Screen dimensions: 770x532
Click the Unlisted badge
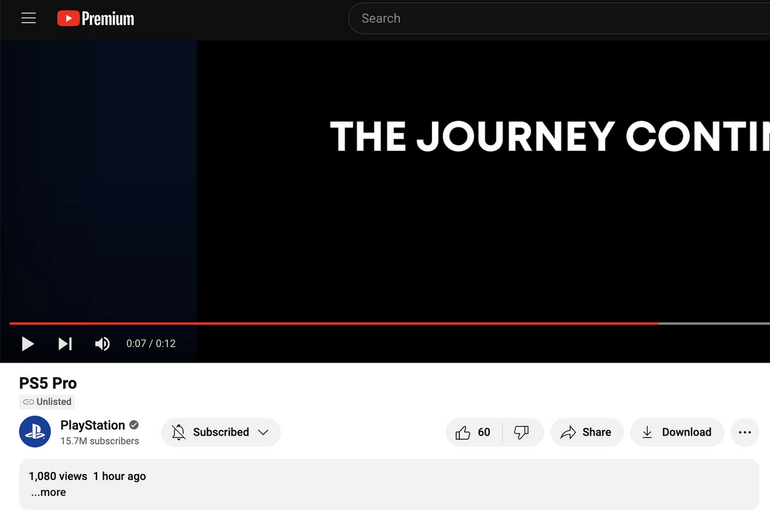coord(47,402)
